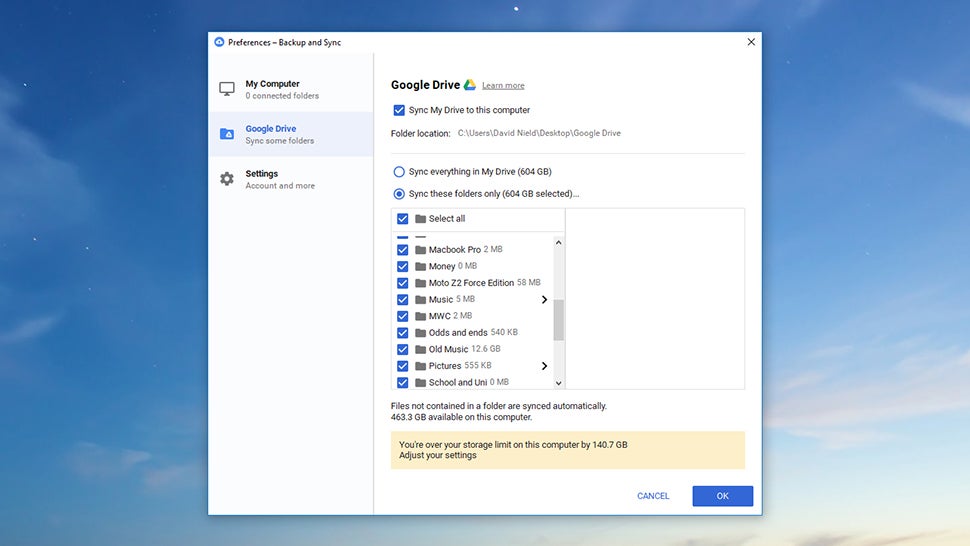
Task: Click the Backup and Sync cloud icon in title bar
Action: 219,42
